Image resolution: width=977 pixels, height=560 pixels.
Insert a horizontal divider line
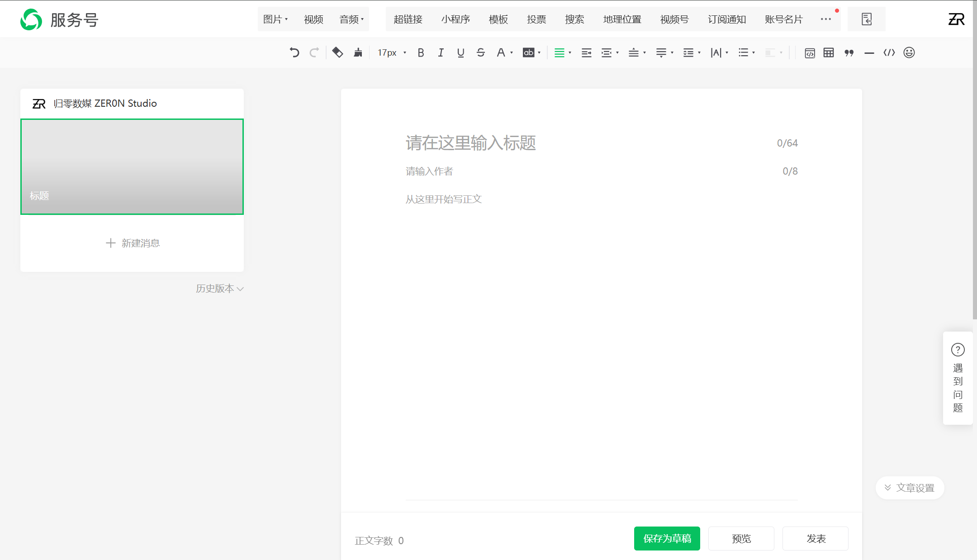pyautogui.click(x=869, y=53)
